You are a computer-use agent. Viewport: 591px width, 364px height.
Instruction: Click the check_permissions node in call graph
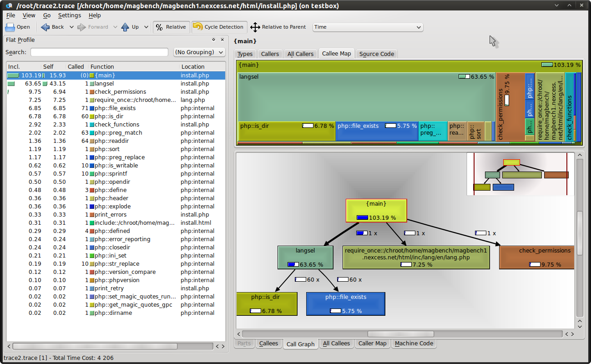click(x=536, y=257)
